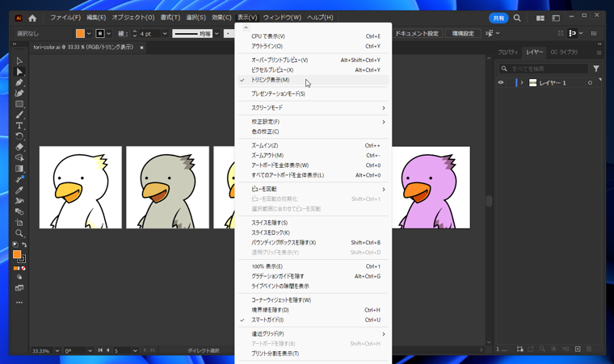This screenshot has width=614, height=364.
Task: Open ファイル(F) menu
Action: (x=65, y=18)
